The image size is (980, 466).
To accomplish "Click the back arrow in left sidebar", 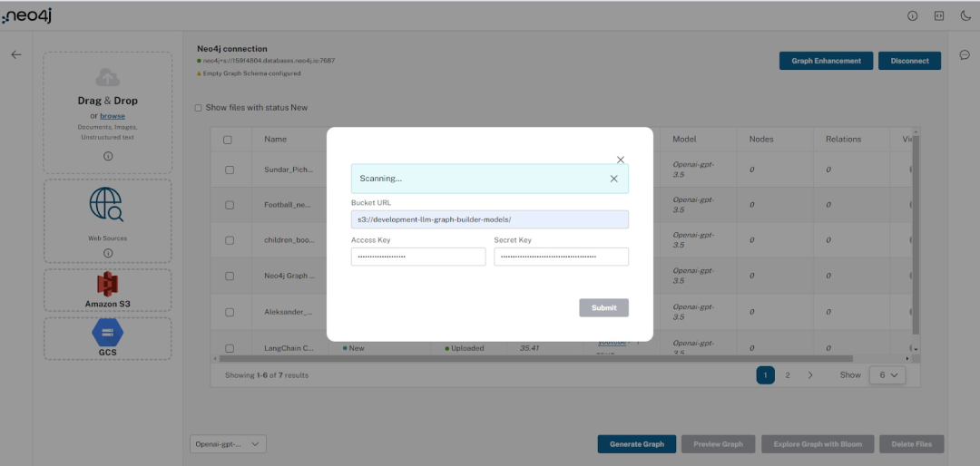I will [16, 55].
